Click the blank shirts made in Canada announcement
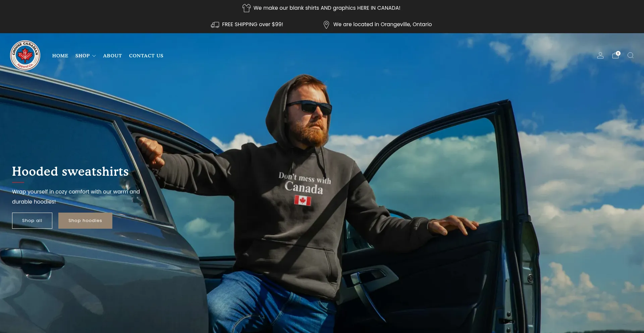This screenshot has height=333, width=644. click(327, 8)
